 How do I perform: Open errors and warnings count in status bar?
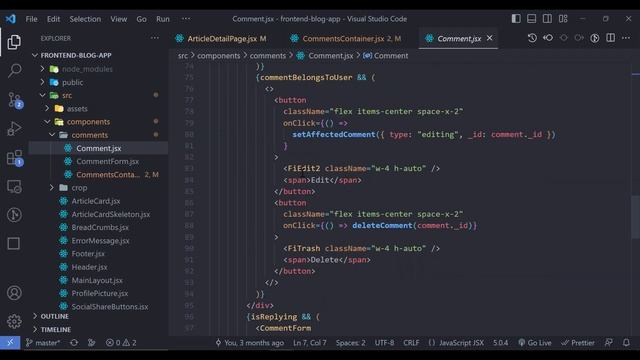(x=121, y=343)
